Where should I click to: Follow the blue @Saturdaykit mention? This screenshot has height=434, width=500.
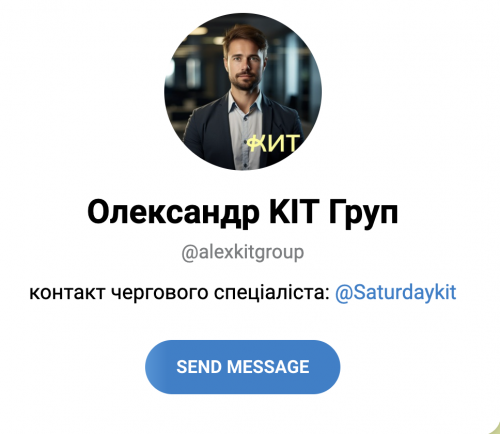[395, 292]
